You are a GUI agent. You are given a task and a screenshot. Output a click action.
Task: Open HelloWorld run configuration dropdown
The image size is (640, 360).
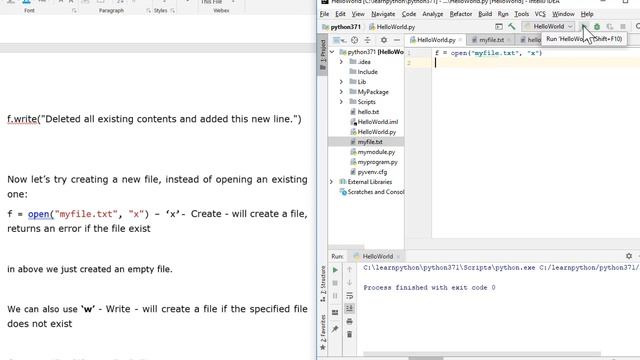point(549,27)
